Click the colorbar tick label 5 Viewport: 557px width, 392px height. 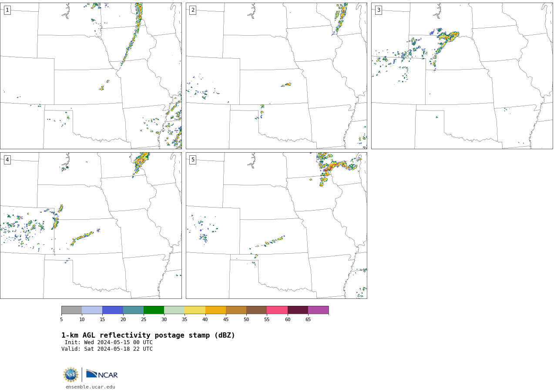[x=61, y=319]
